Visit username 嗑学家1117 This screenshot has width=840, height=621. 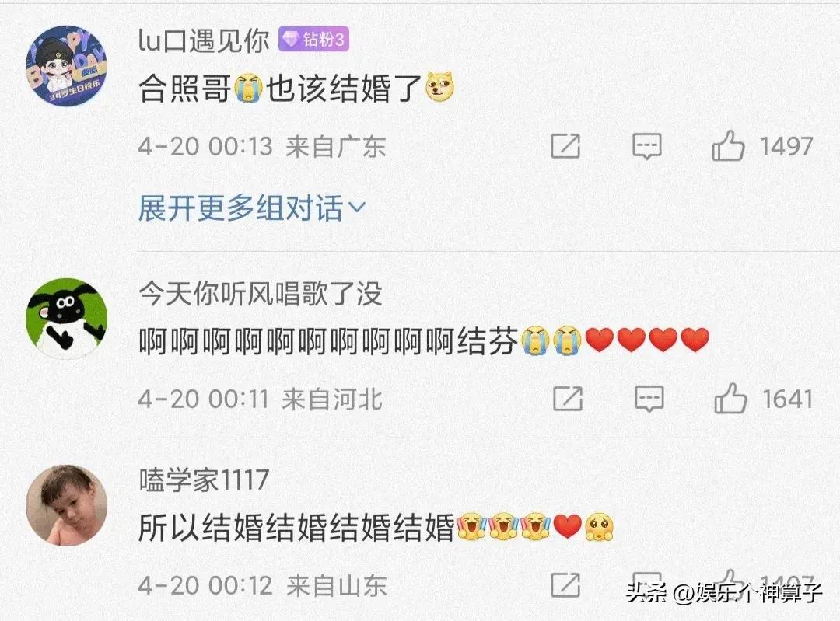pyautogui.click(x=204, y=480)
